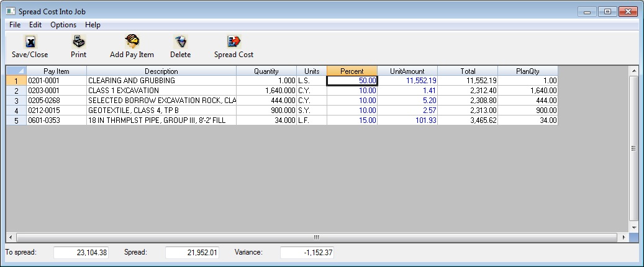Click the Add Pay Item icon
This screenshot has height=267, width=644.
(x=132, y=42)
